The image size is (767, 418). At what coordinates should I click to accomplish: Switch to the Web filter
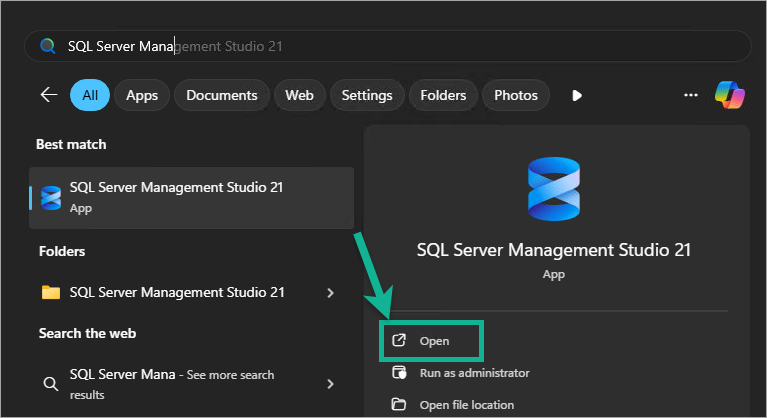point(299,95)
